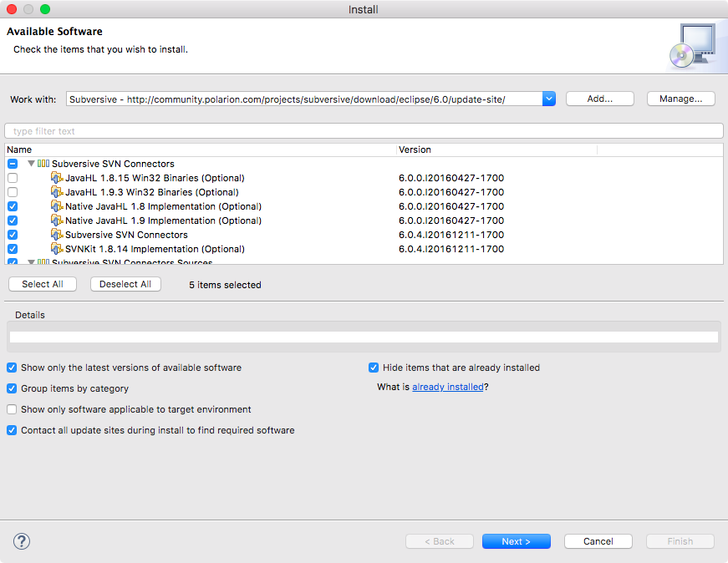Click version 6.0.0.I20160427-1700 of JavaHL 1.8.15 row
This screenshot has width=728, height=563.
451,178
